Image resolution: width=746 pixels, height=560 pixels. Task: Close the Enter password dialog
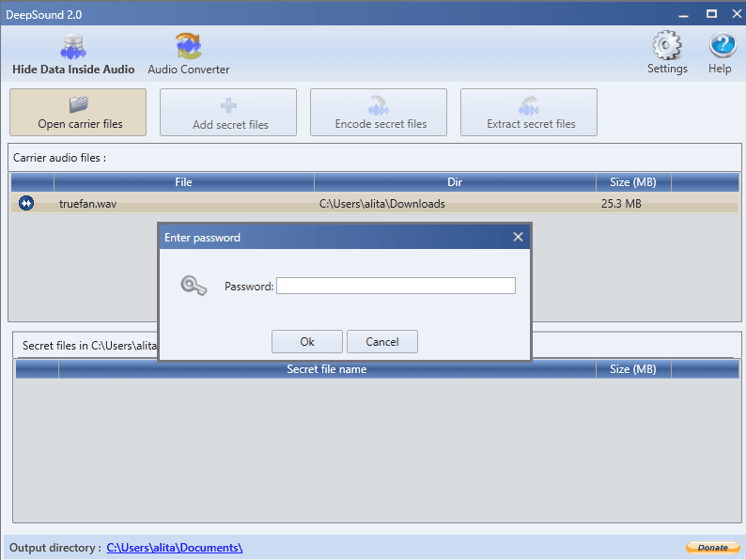[x=518, y=237]
